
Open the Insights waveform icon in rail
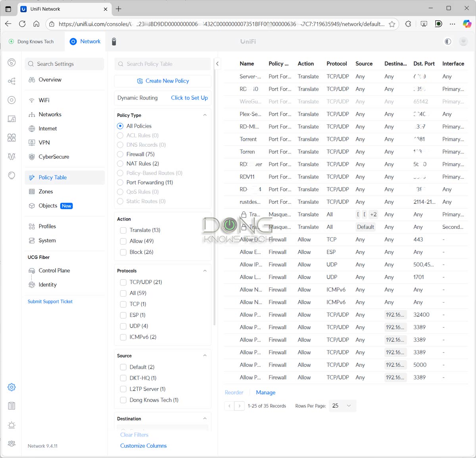12,156
